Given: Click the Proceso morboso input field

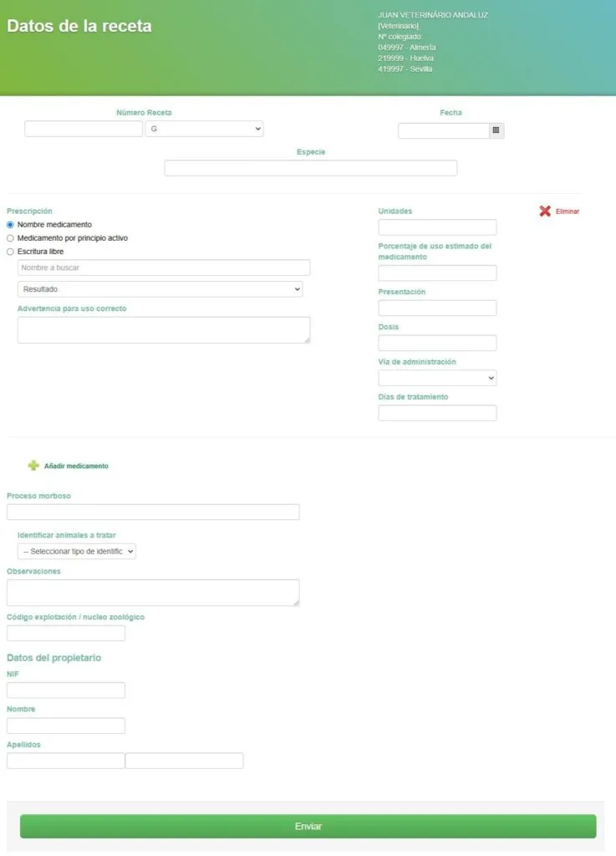Looking at the screenshot, I should (x=153, y=512).
